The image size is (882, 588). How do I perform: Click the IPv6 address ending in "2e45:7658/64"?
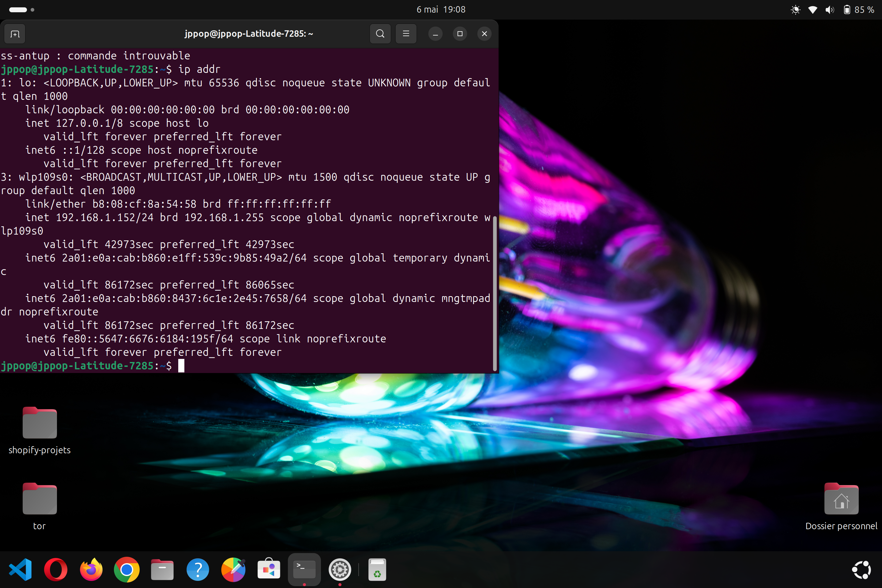click(x=184, y=299)
